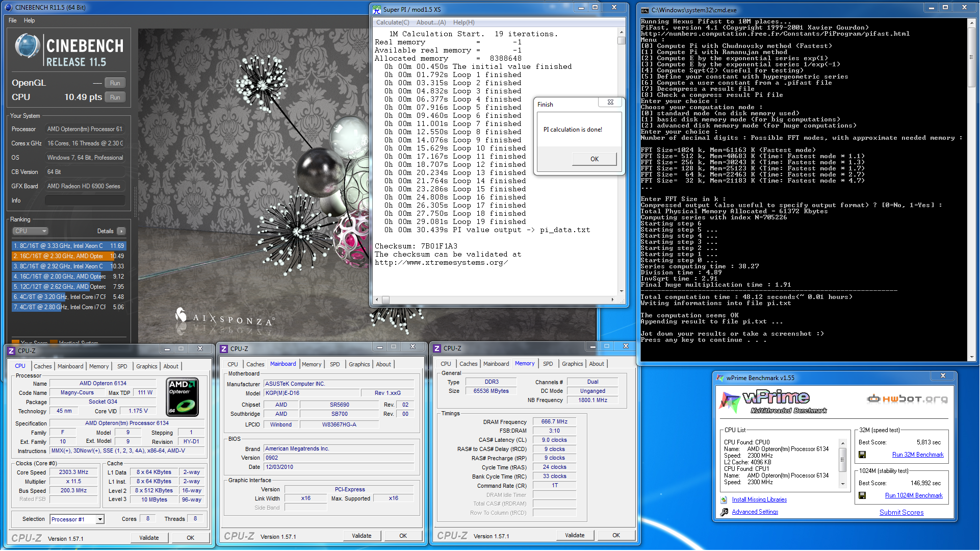Switch to Caches tab in first CPU-Z window
This screenshot has height=551, width=980.
pyautogui.click(x=43, y=366)
